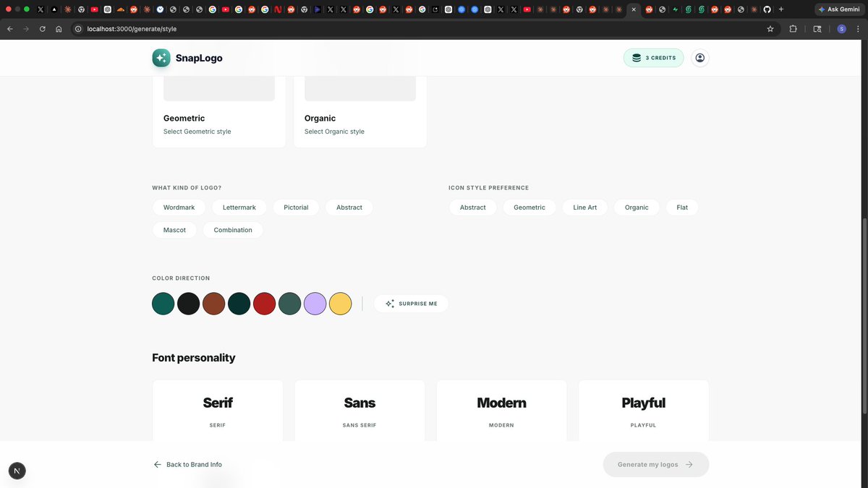Screen dimensions: 868x488
Task: Choose the Pictorial logo type chip
Action: (296, 207)
